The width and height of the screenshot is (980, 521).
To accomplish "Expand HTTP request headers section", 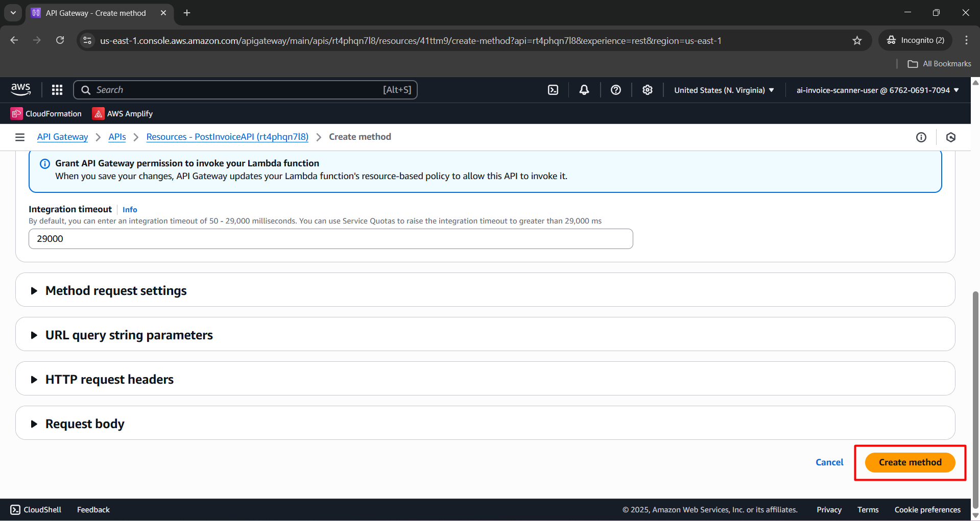I will [109, 379].
